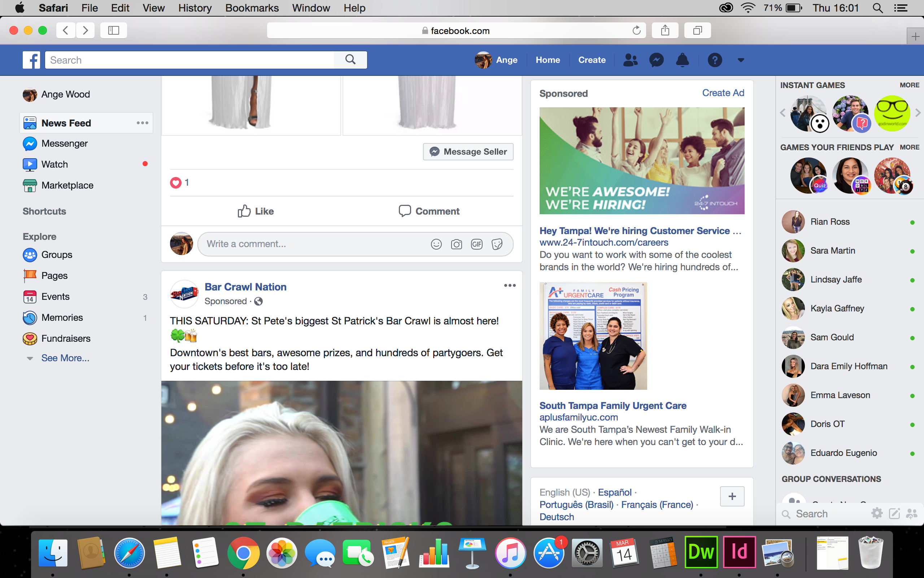Click the Facebook logo icon
This screenshot has width=924, height=578.
pos(31,60)
